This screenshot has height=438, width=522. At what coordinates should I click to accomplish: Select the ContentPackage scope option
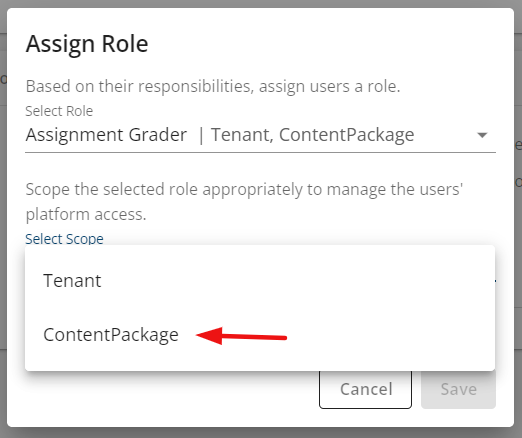pos(260,335)
